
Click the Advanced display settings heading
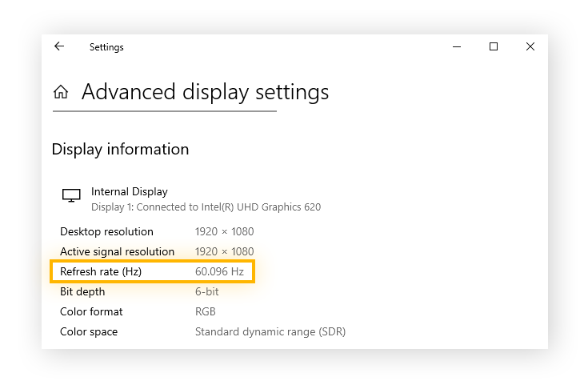point(205,92)
